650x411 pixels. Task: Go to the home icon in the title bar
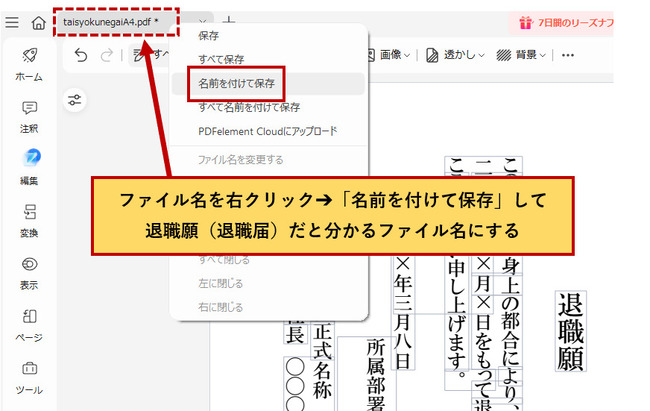click(x=39, y=22)
